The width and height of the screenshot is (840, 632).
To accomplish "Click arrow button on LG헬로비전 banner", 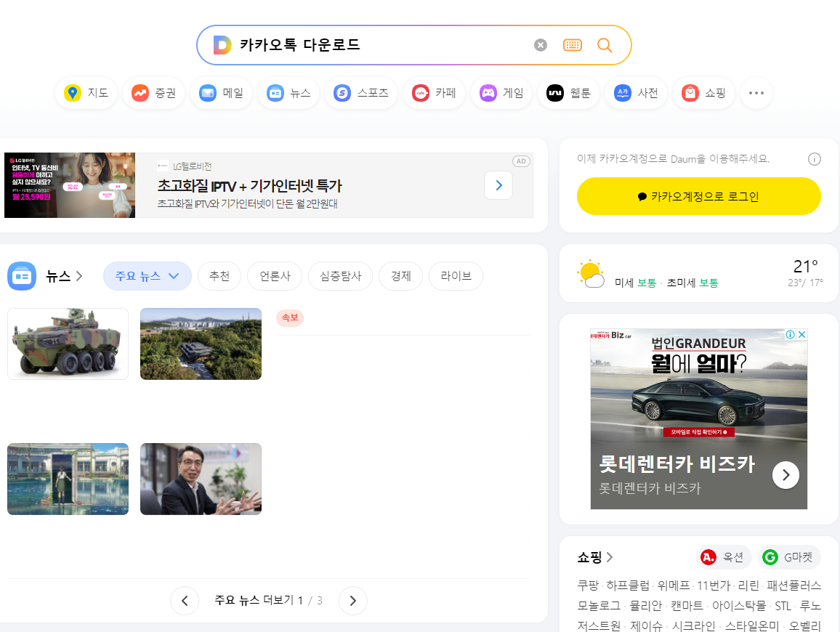I will (x=498, y=185).
